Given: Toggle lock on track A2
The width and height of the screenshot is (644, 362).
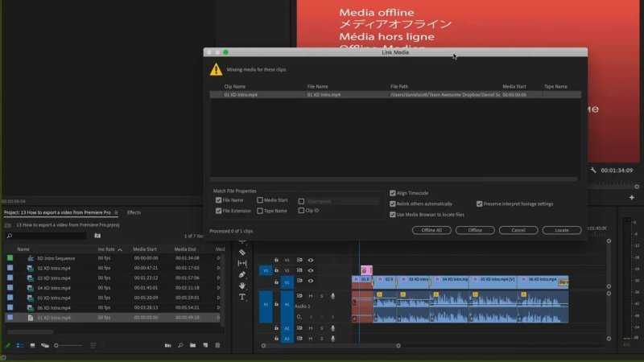Looking at the screenshot, I should [276, 328].
